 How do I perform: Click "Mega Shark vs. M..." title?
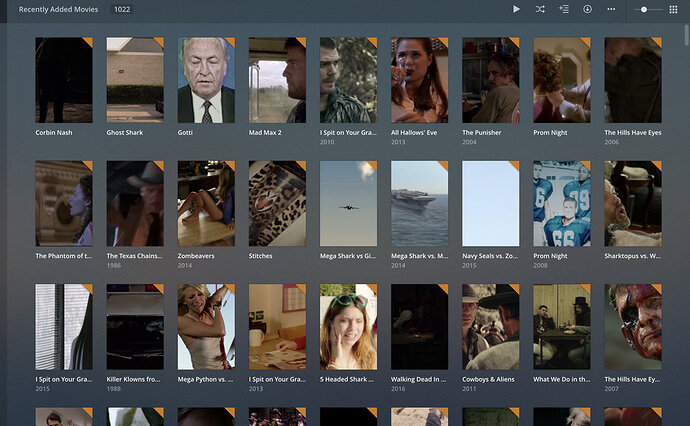419,256
